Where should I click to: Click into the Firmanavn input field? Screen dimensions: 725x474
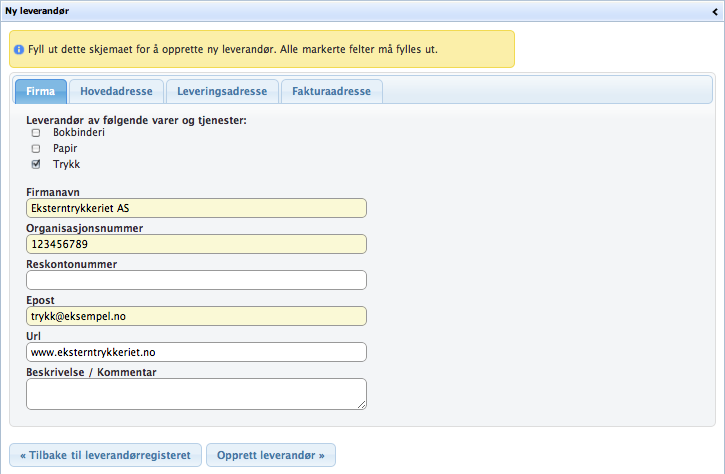pyautogui.click(x=196, y=208)
